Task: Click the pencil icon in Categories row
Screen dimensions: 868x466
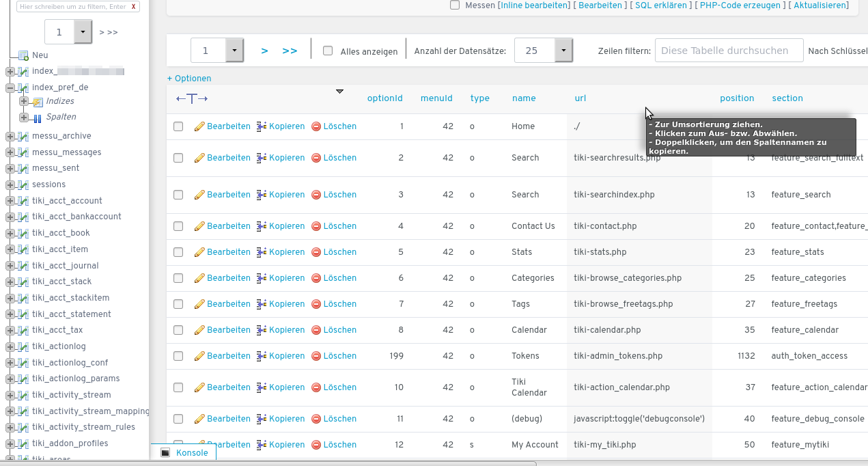Action: [x=199, y=278]
